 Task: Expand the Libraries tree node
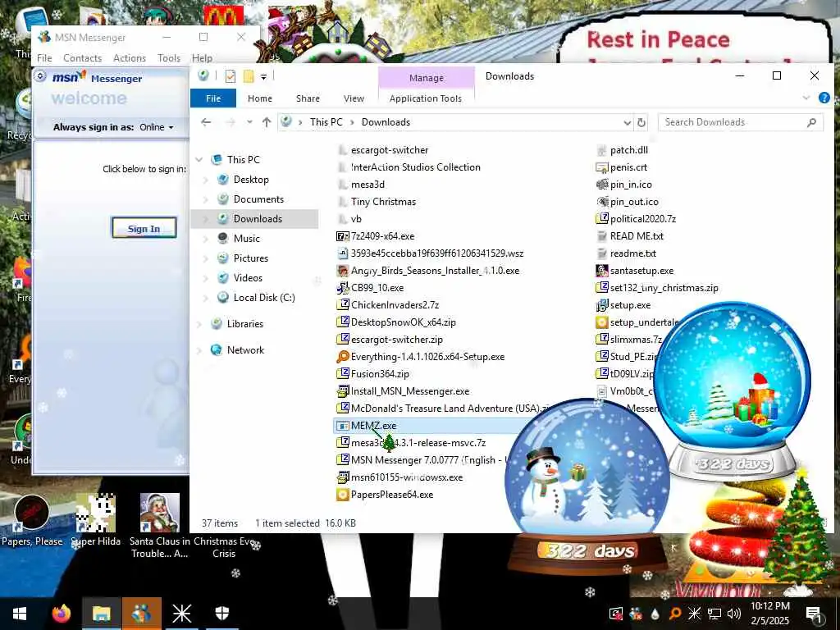pyautogui.click(x=199, y=324)
